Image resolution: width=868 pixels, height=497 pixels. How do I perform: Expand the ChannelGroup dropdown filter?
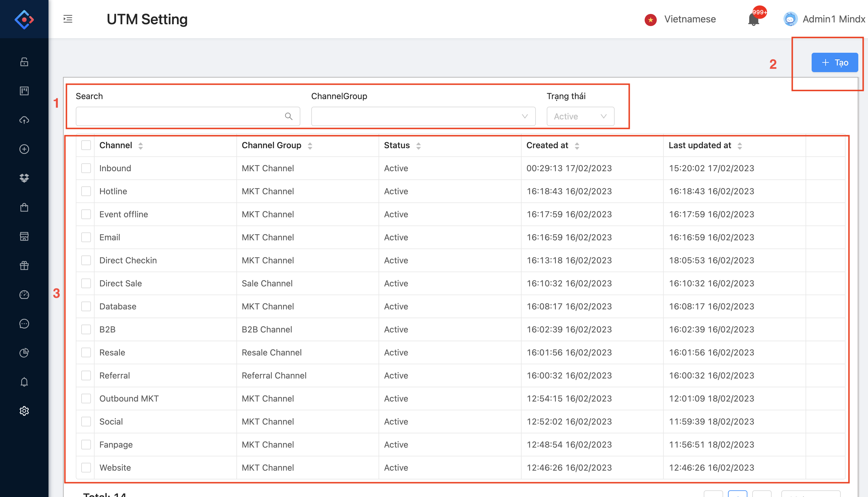pos(423,116)
